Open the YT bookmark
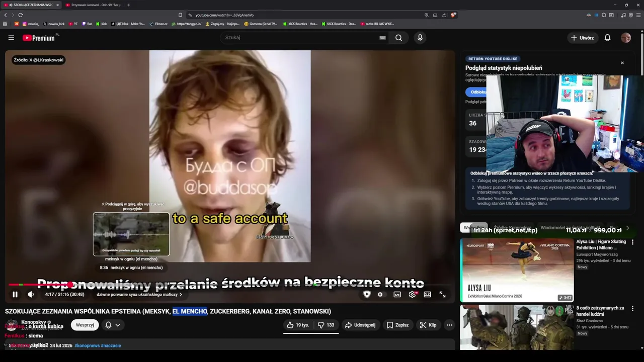The image size is (644, 362). [x=73, y=24]
